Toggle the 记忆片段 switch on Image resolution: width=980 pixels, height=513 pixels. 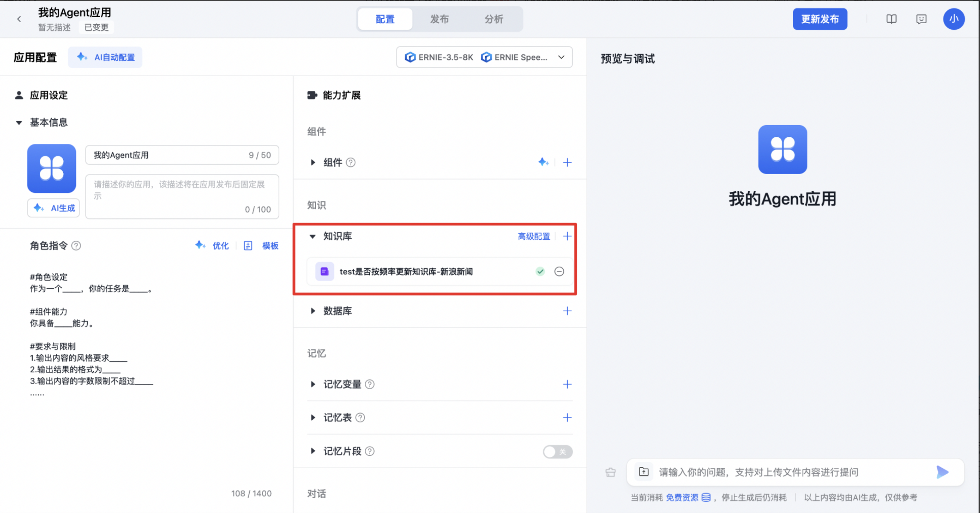point(557,451)
